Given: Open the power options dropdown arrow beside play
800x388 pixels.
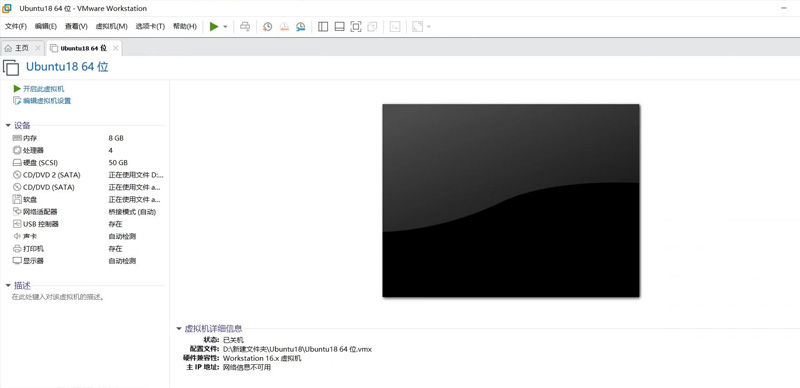Looking at the screenshot, I should [x=225, y=27].
